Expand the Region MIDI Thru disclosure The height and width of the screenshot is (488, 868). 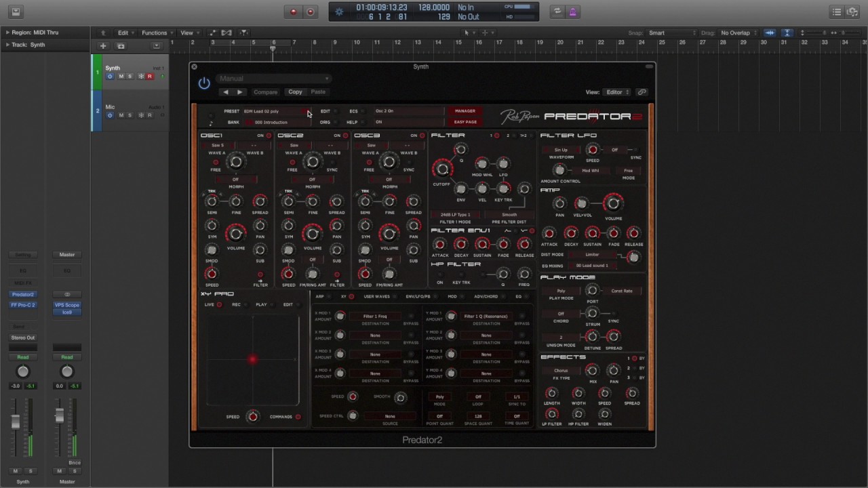point(7,33)
